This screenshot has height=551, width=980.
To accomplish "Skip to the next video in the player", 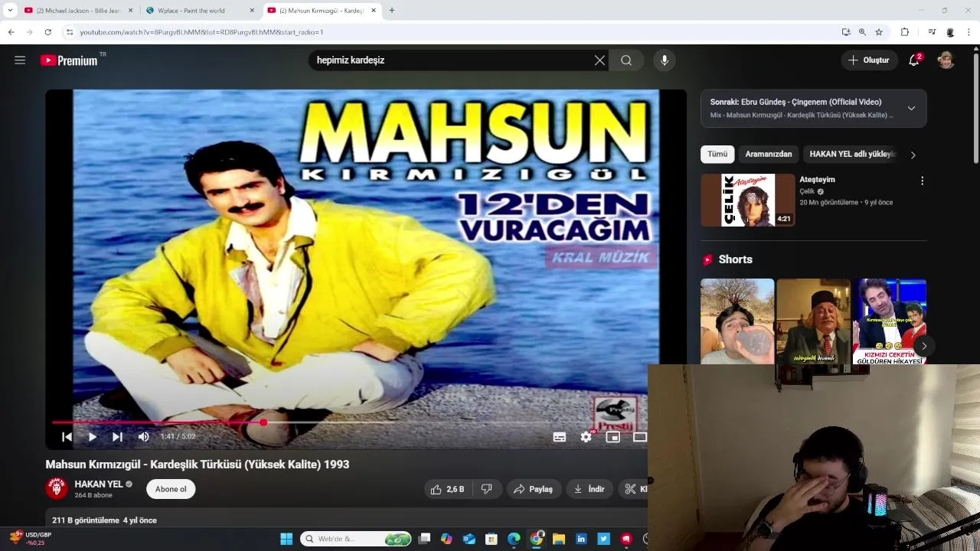I will (117, 437).
